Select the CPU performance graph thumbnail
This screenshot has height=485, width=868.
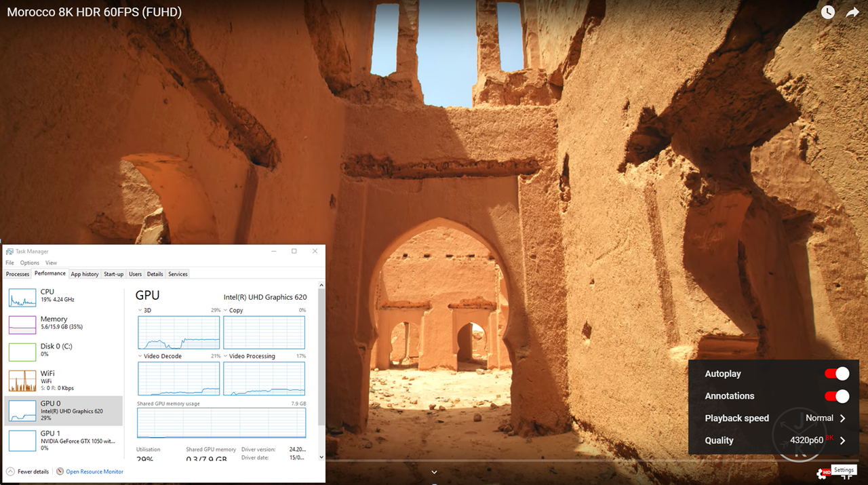coord(22,297)
